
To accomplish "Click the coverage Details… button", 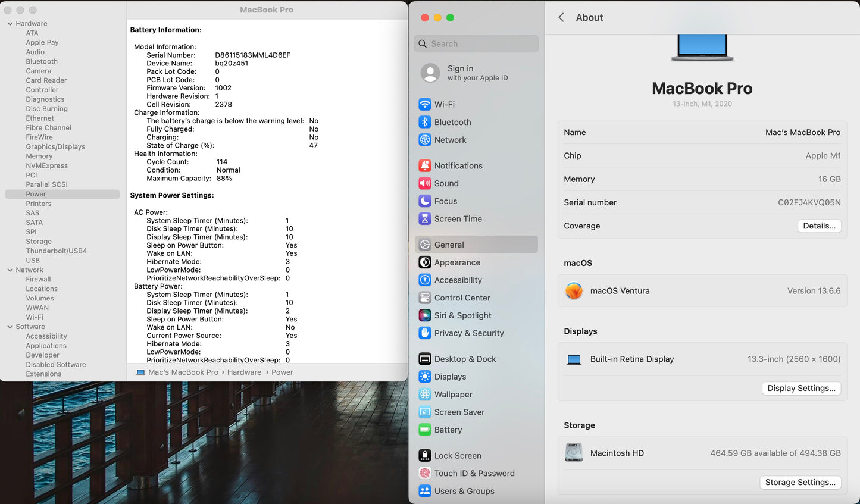I will [819, 226].
